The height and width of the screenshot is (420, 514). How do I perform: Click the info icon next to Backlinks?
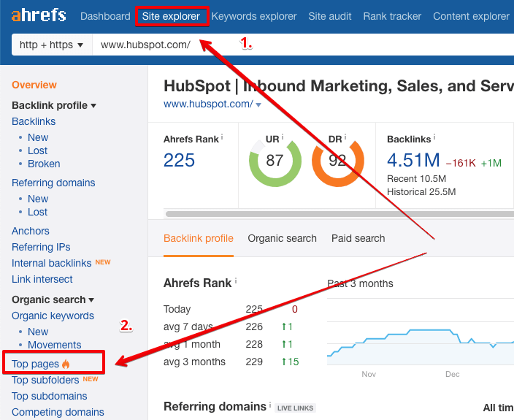[x=434, y=137]
